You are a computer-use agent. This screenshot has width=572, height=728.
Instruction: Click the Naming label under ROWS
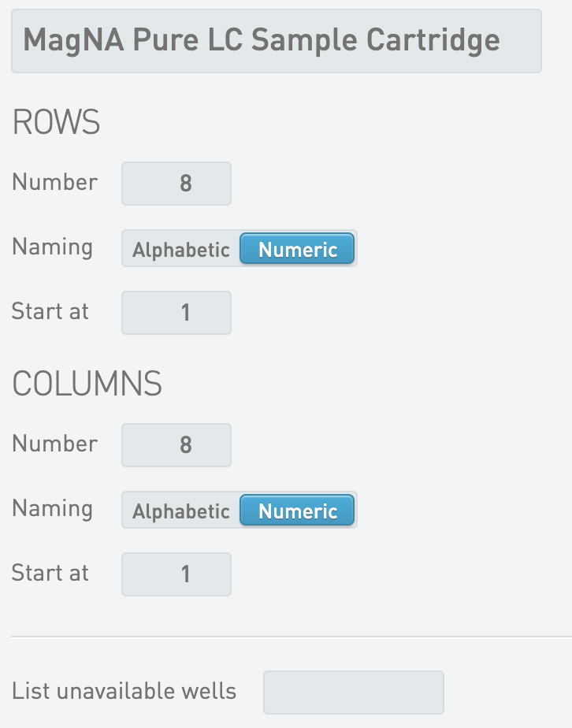coord(53,247)
